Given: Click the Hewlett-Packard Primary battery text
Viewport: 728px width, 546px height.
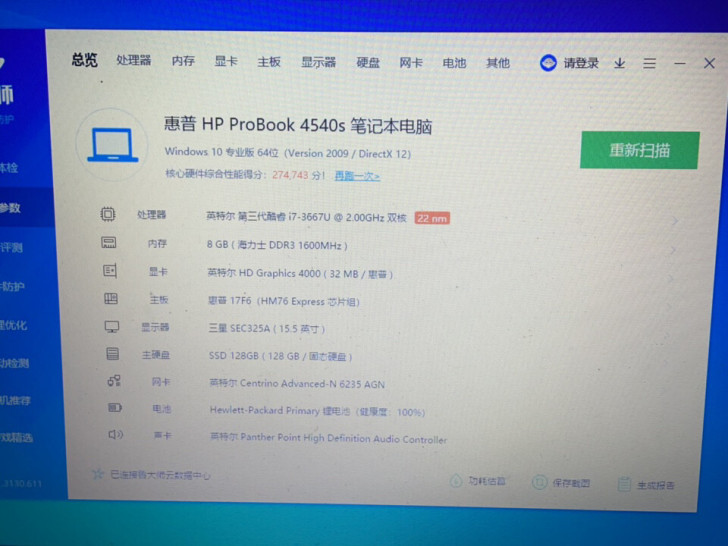Looking at the screenshot, I should tap(317, 411).
